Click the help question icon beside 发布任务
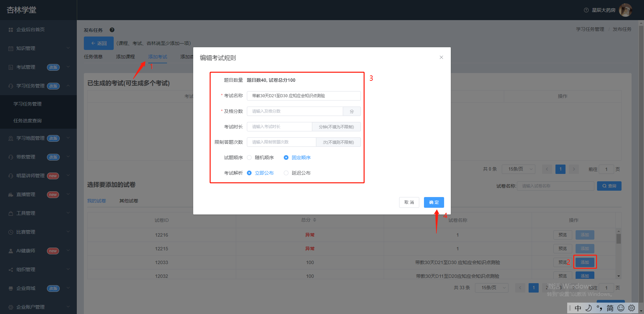The height and width of the screenshot is (314, 644). point(112,30)
